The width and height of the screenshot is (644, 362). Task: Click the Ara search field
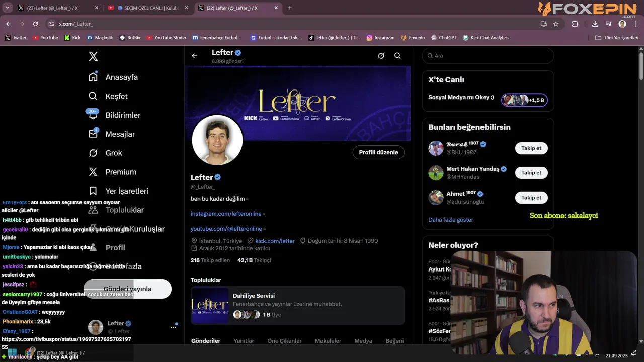pos(488,56)
